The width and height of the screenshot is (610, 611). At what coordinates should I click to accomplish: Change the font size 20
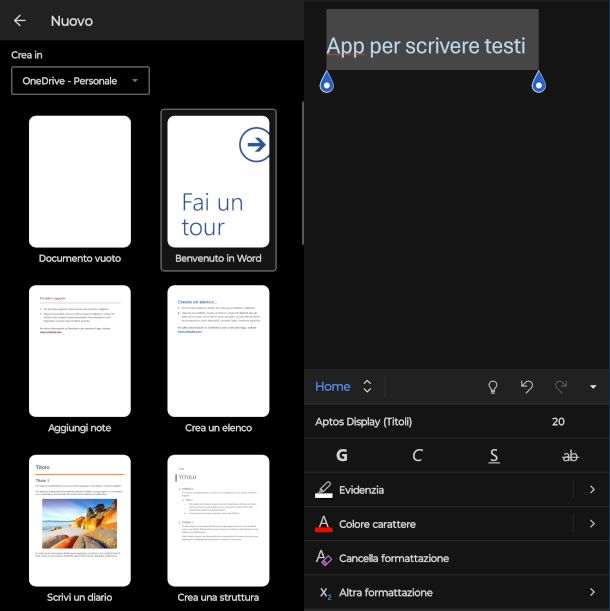click(558, 422)
